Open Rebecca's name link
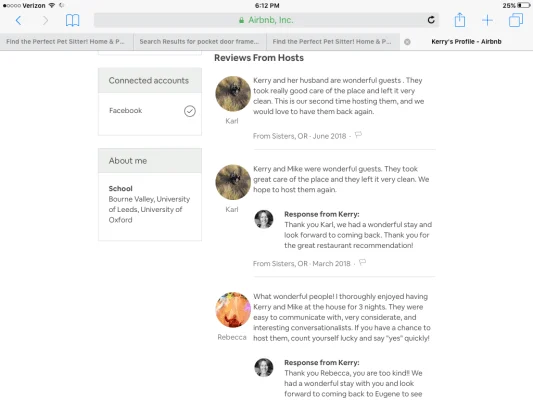The image size is (533, 400). point(232,337)
